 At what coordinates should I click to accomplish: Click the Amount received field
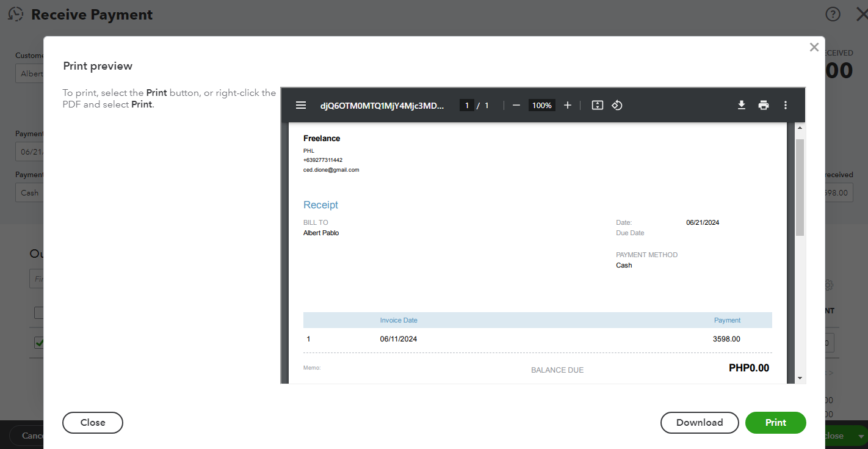(839, 192)
